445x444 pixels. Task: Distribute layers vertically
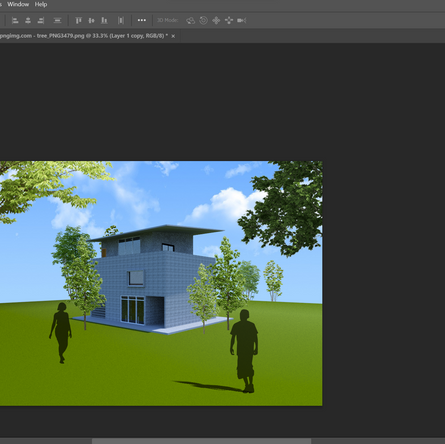tap(57, 20)
